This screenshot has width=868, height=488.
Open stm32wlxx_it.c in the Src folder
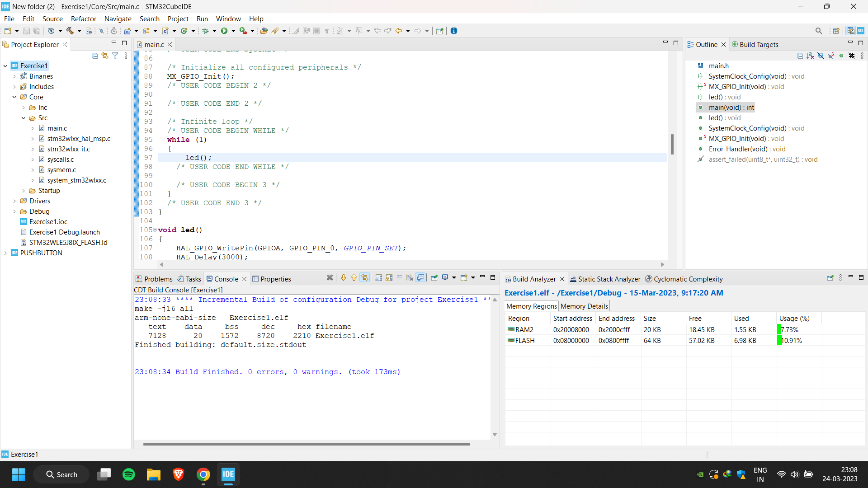[68, 149]
